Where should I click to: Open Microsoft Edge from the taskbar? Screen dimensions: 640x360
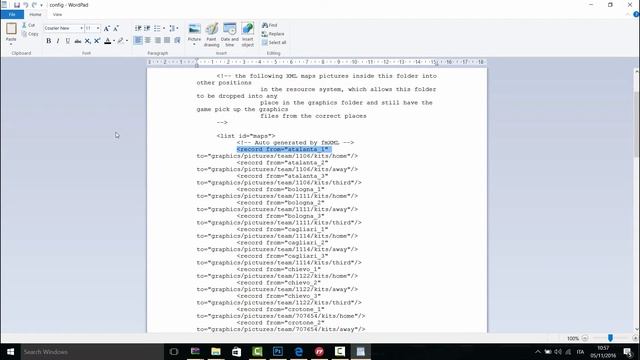[299, 351]
